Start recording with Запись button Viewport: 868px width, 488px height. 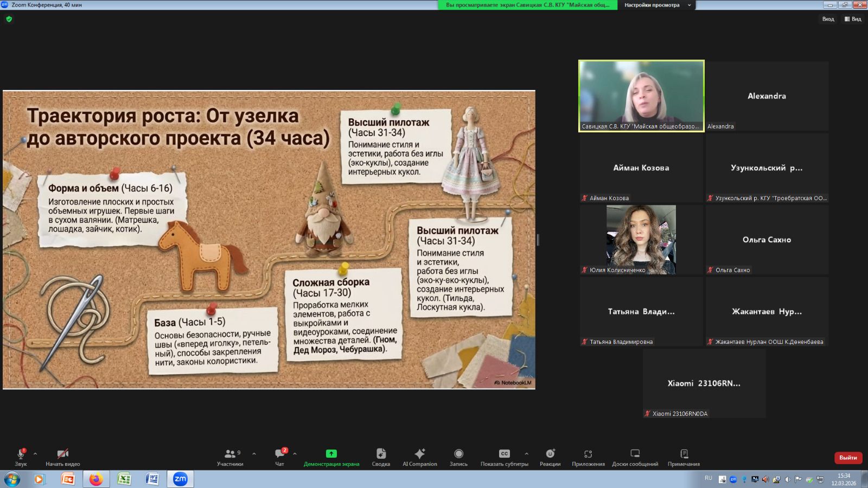coord(458,454)
